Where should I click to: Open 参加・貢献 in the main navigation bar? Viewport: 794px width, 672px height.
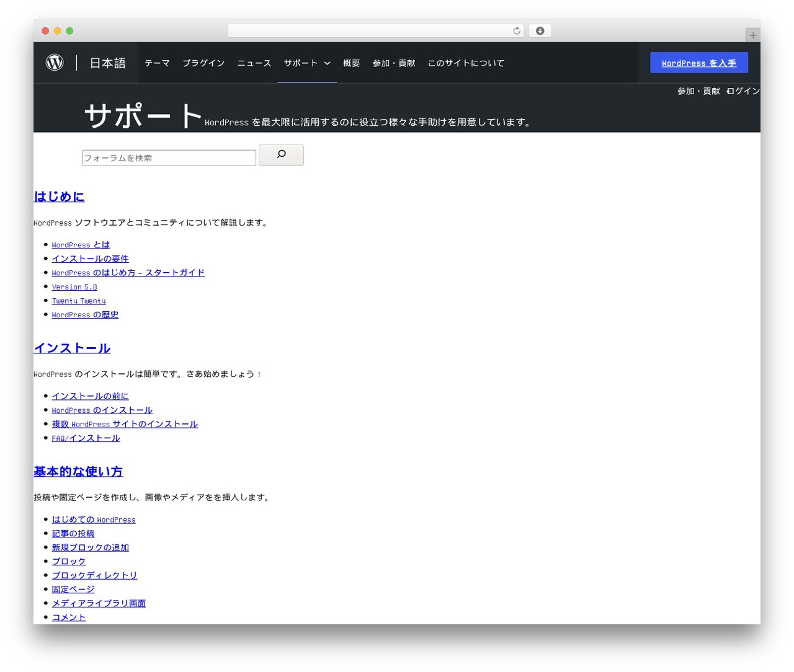coord(394,63)
